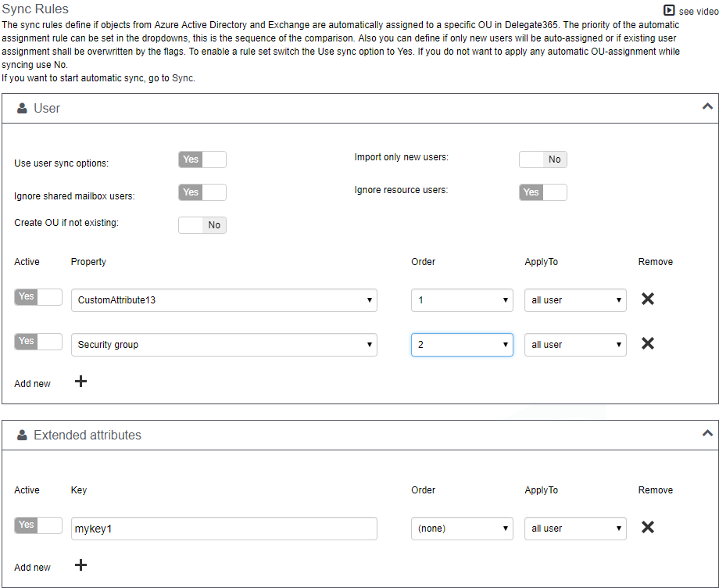Click the mykey1 key input field

(x=224, y=529)
